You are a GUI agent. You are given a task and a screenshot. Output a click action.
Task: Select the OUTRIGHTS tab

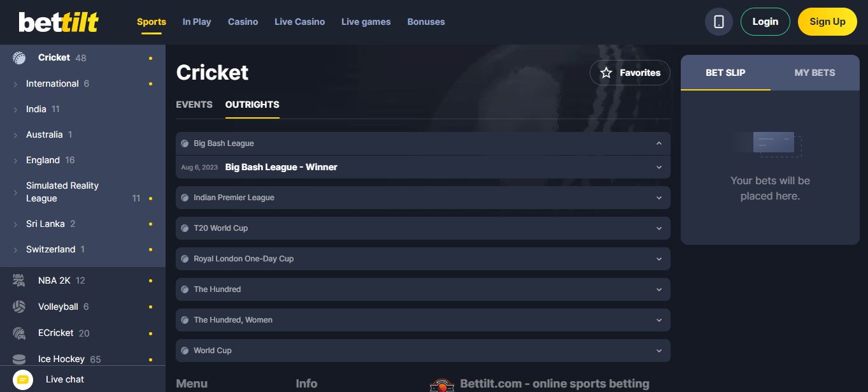[252, 105]
